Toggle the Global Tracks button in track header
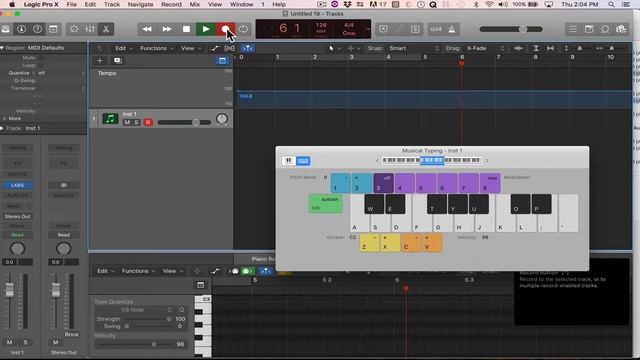The image size is (640, 360). tap(222, 60)
